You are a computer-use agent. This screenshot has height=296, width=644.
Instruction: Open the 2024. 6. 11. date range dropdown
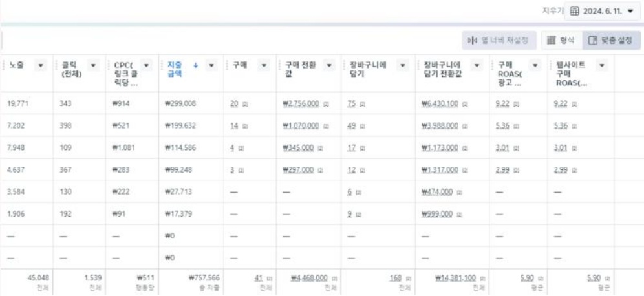[602, 11]
